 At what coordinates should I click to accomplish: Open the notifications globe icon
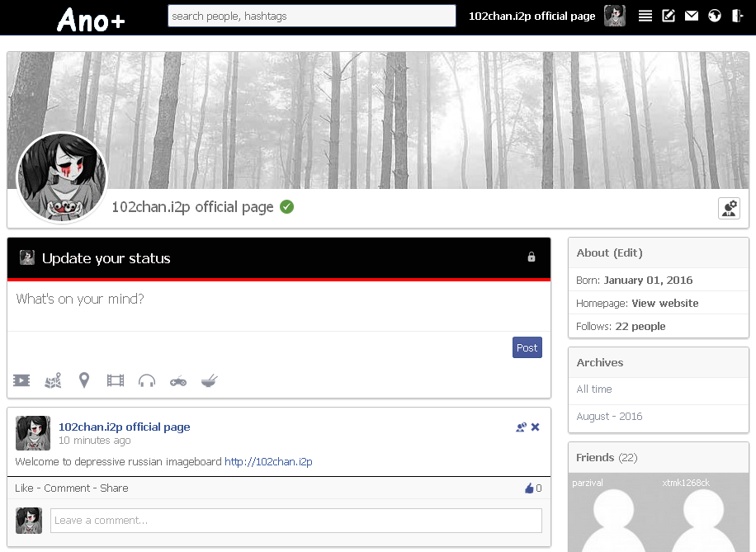[715, 16]
